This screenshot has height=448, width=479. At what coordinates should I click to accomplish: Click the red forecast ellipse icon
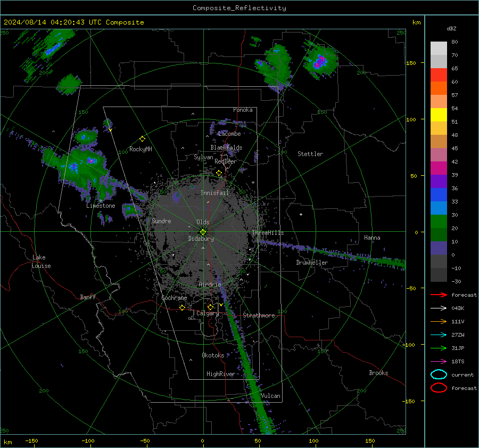click(x=439, y=388)
